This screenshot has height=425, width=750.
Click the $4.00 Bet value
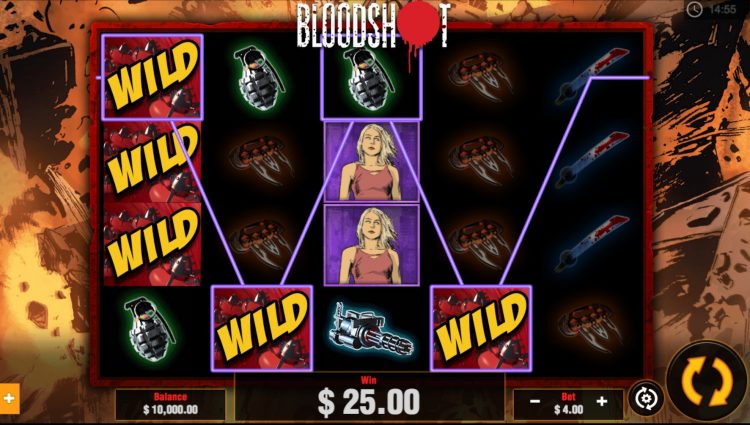click(568, 410)
